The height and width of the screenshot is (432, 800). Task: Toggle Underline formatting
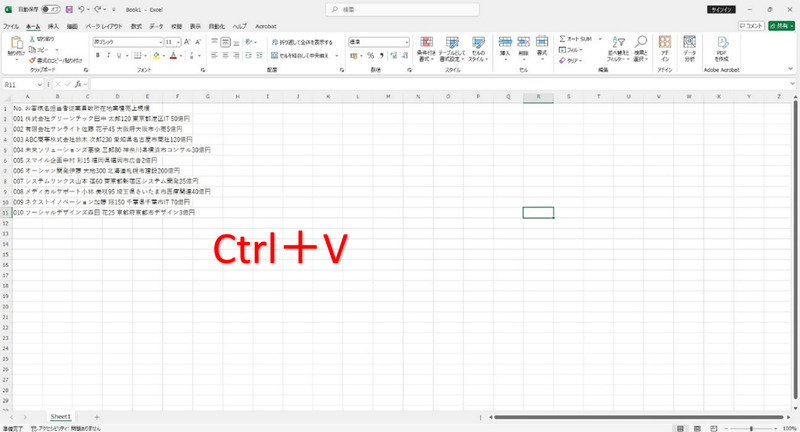coord(119,56)
